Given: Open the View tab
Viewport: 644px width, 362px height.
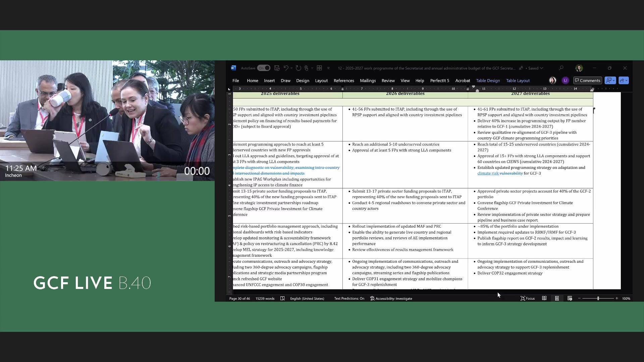Looking at the screenshot, I should pyautogui.click(x=405, y=80).
